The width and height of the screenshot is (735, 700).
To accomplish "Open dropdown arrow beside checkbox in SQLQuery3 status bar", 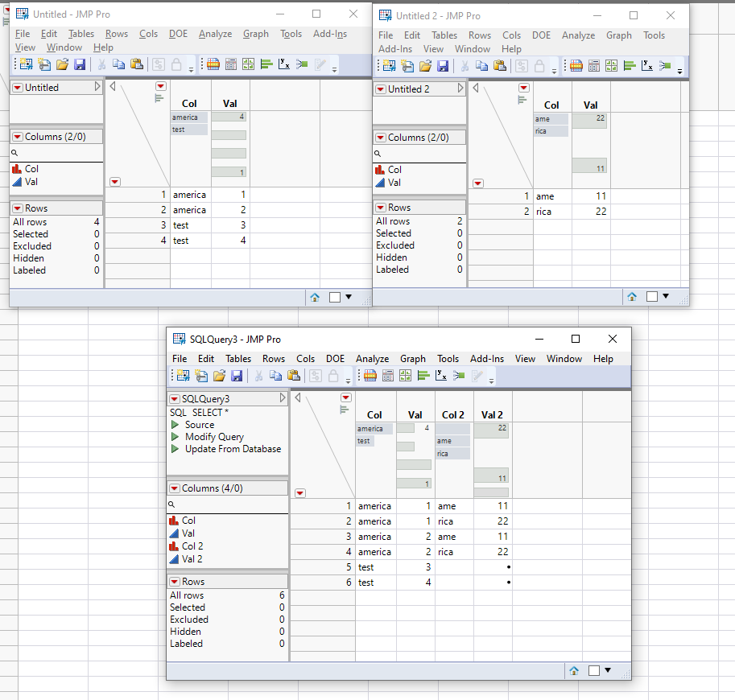I will click(x=608, y=670).
